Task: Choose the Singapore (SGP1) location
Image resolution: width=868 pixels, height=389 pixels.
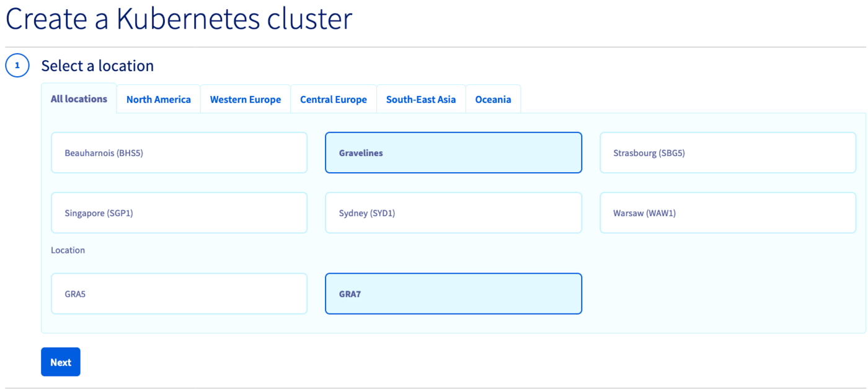Action: pyautogui.click(x=179, y=213)
